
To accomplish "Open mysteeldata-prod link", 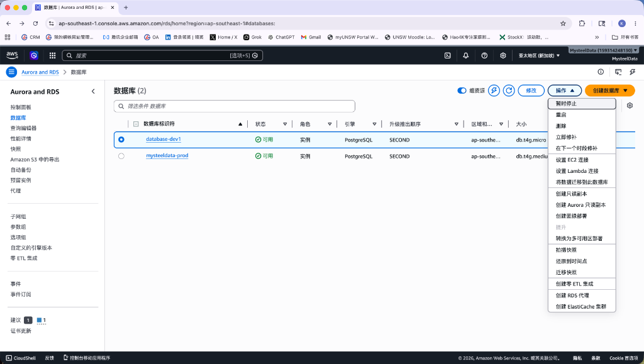I will [x=167, y=155].
